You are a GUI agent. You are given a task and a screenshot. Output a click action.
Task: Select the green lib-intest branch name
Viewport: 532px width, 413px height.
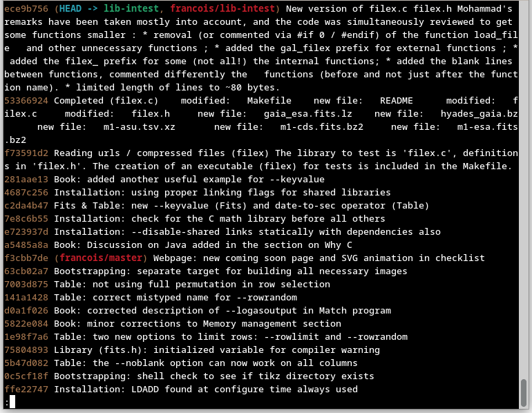[x=129, y=9]
